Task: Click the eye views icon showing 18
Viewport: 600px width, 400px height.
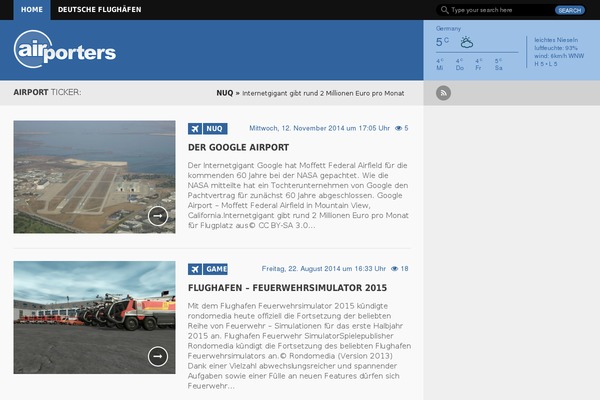Action: (x=395, y=269)
